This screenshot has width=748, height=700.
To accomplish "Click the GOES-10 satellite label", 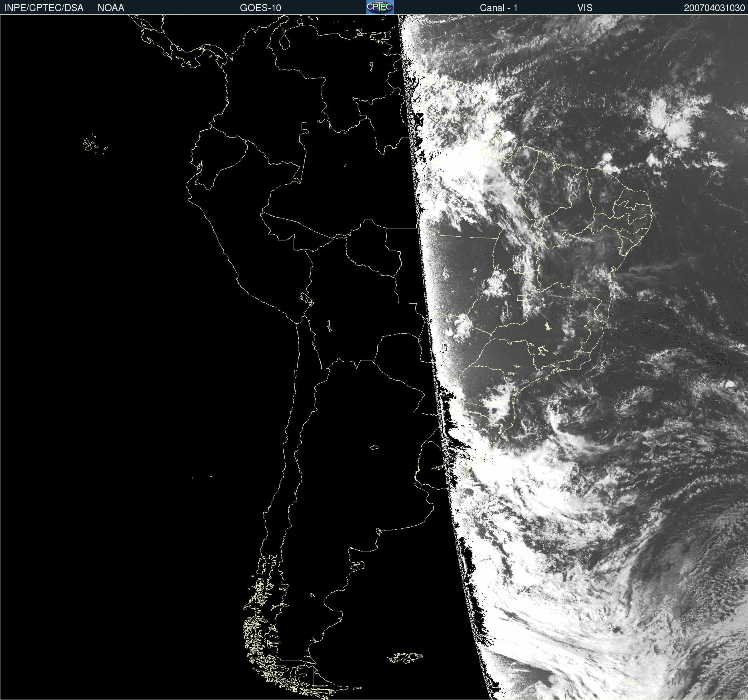I will tap(260, 8).
